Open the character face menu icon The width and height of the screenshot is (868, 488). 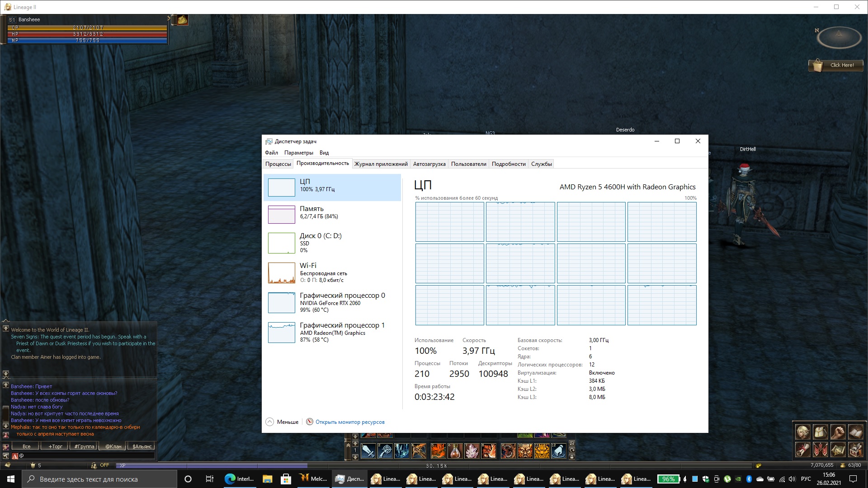(803, 432)
